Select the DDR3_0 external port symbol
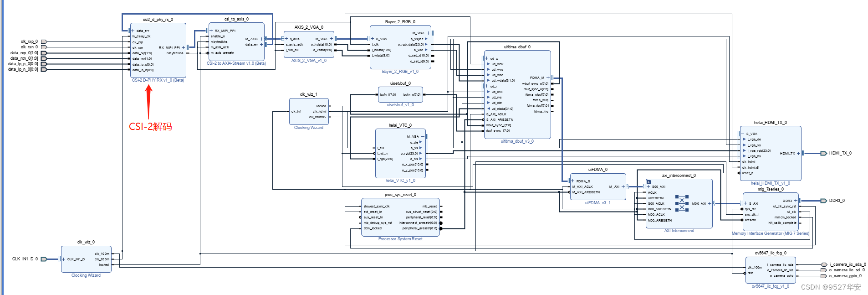The width and height of the screenshot is (868, 295). click(823, 201)
